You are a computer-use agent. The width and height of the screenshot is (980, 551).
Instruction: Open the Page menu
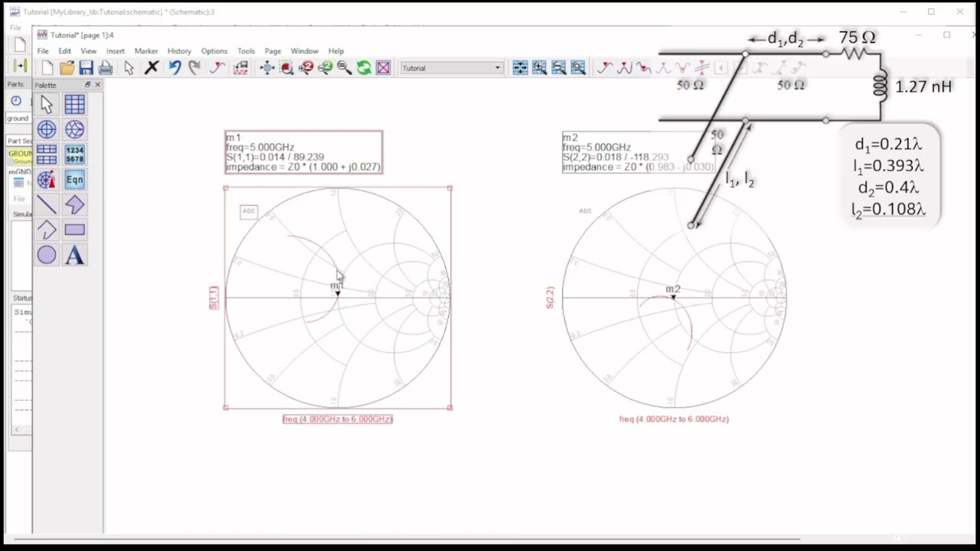pos(273,51)
